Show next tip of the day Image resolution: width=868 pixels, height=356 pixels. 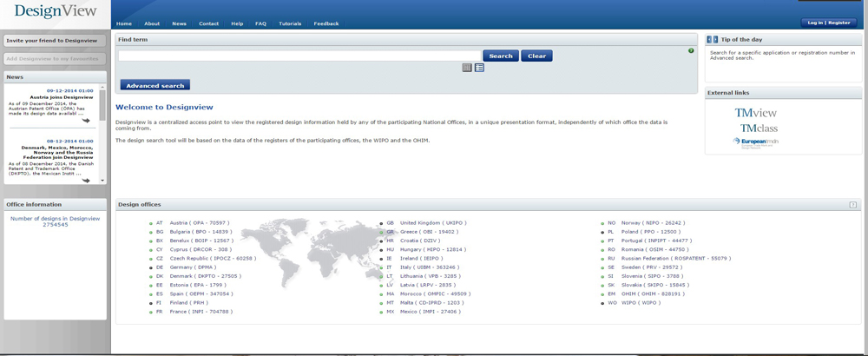(x=716, y=39)
